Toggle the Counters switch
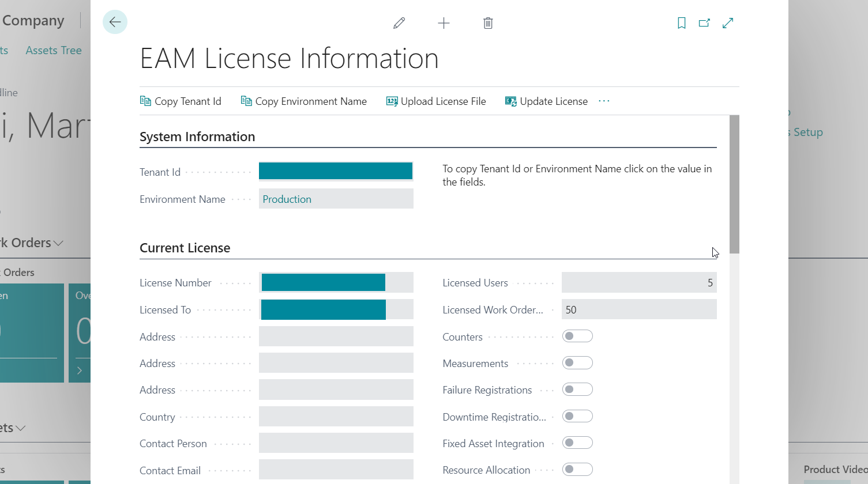This screenshot has height=484, width=868. click(577, 336)
